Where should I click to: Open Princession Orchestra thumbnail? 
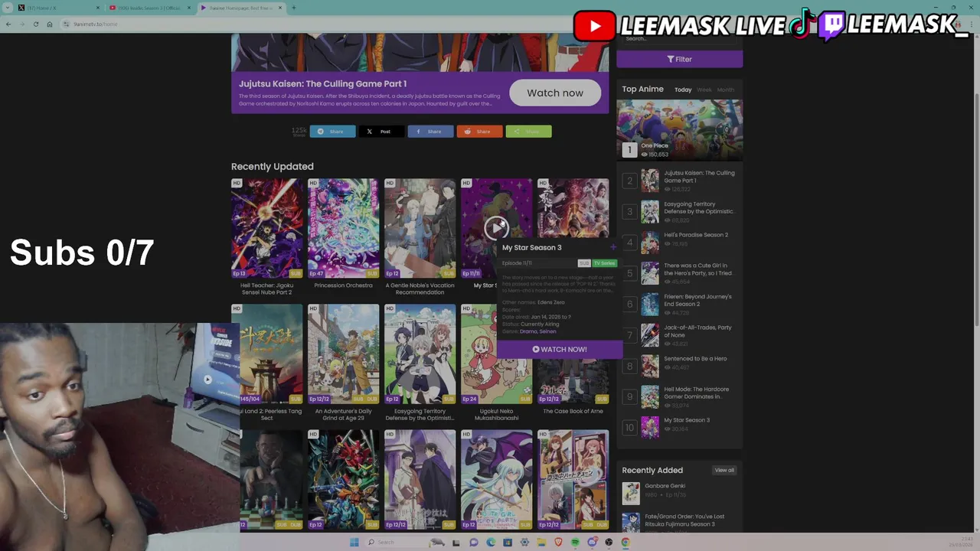(343, 228)
